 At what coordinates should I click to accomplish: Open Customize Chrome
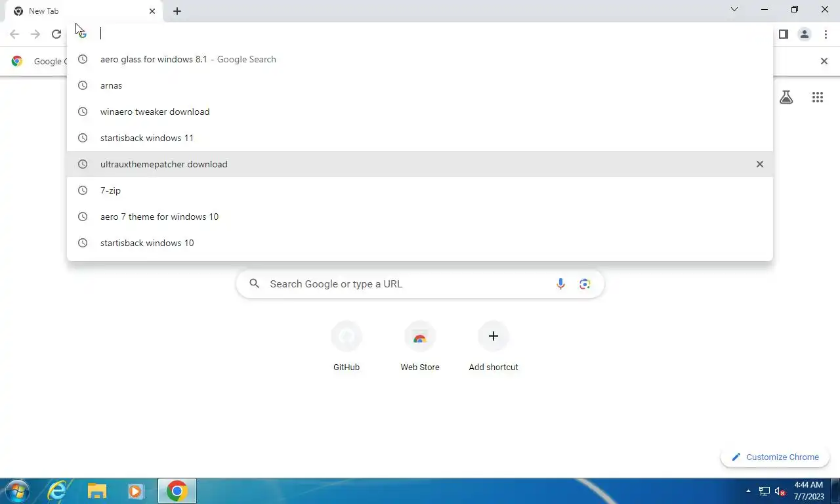[775, 457]
